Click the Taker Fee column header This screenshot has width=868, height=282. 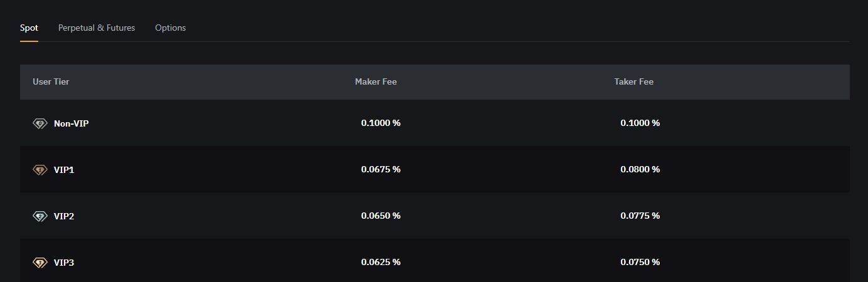pyautogui.click(x=634, y=81)
